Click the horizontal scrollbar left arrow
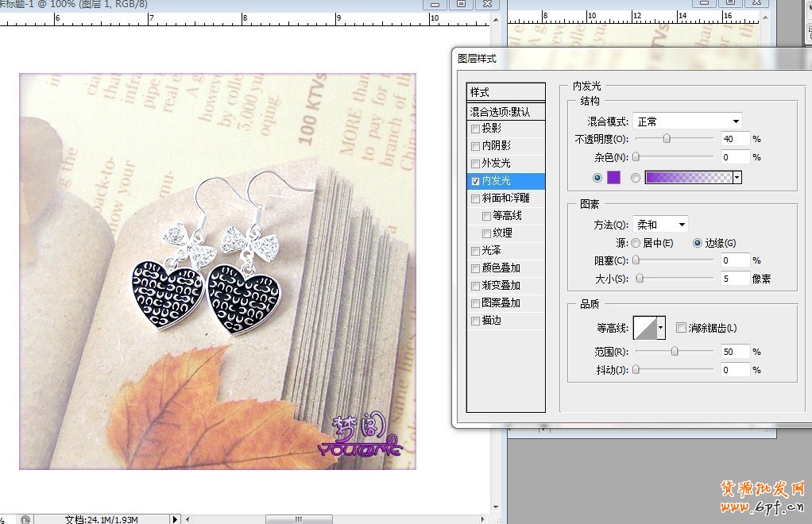 (188, 519)
